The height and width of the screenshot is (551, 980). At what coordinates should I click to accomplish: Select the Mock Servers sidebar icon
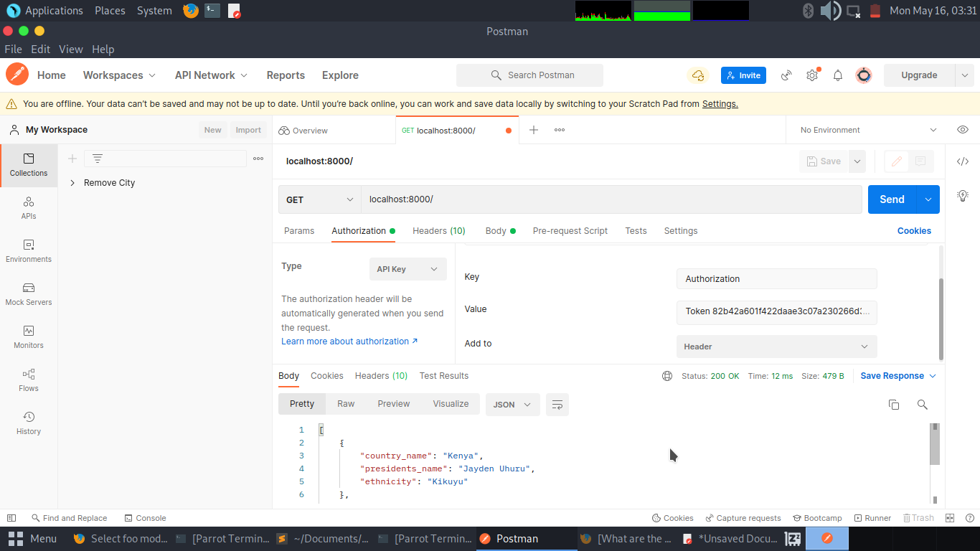click(x=28, y=295)
